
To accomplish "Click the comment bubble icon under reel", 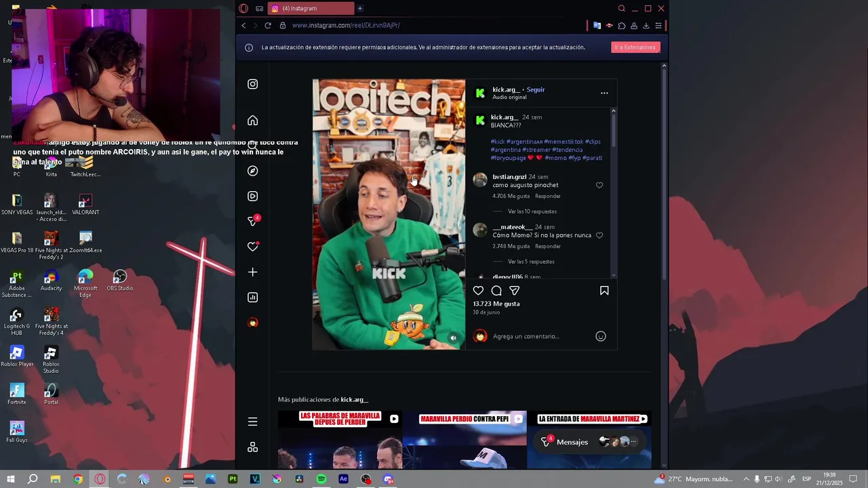I will (496, 291).
